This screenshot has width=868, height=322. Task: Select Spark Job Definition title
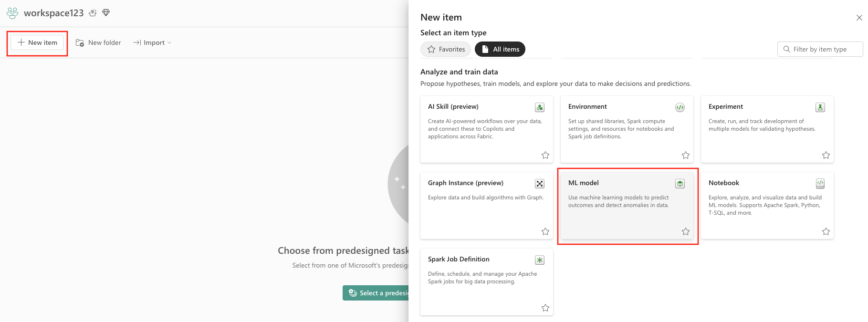(459, 259)
